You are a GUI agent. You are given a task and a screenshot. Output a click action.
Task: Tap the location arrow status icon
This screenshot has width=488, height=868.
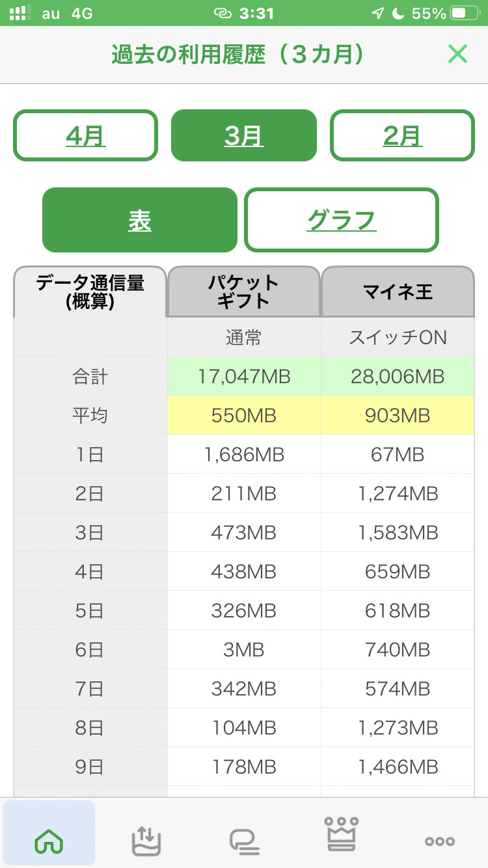pyautogui.click(x=377, y=13)
